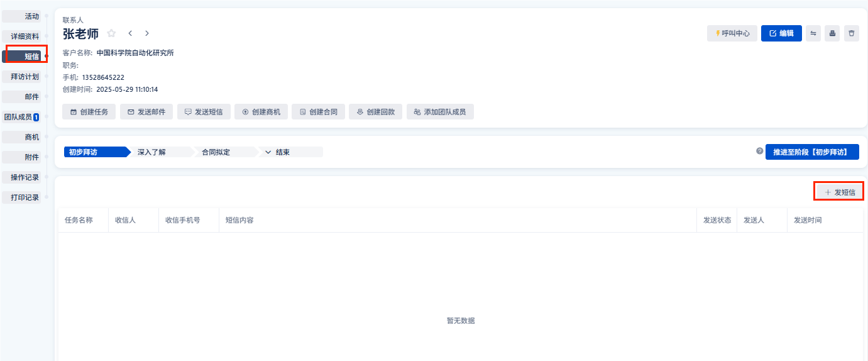Open 邮件 sidebar tab
Image resolution: width=868 pixels, height=361 pixels.
(21, 97)
